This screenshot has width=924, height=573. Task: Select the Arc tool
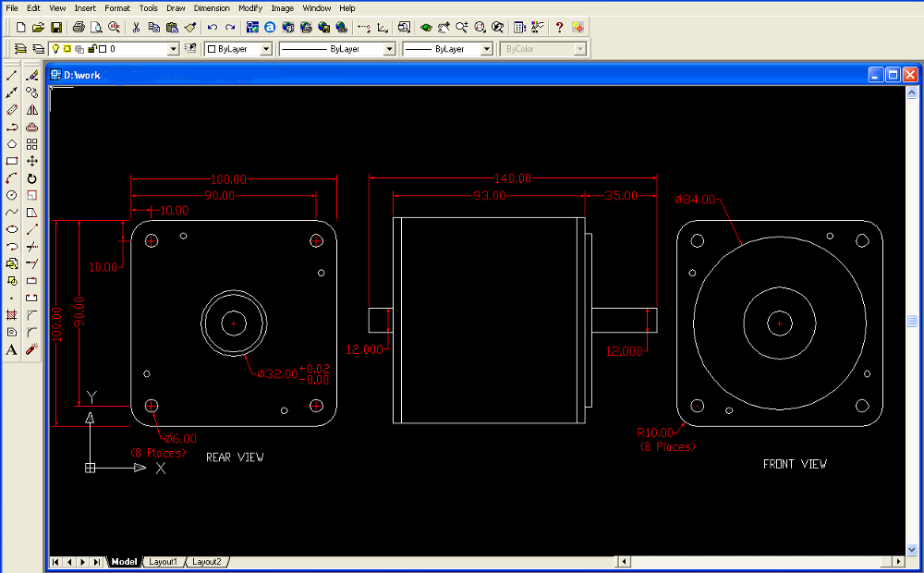pos(12,178)
